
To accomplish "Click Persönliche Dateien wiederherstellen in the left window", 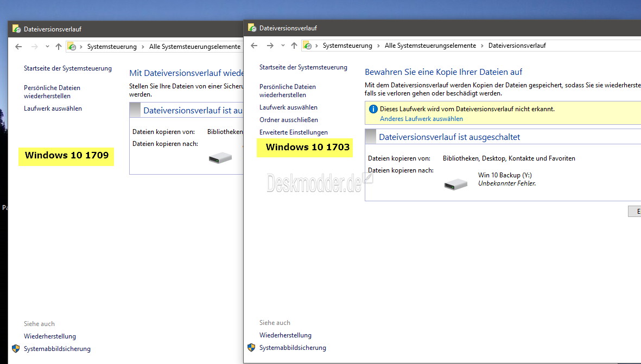I will [x=52, y=92].
